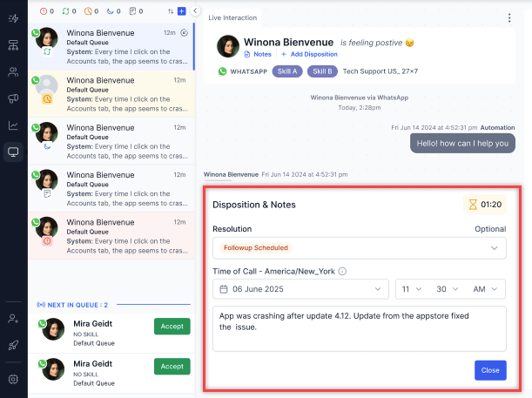Click the Close button in Disposition panel

click(490, 370)
